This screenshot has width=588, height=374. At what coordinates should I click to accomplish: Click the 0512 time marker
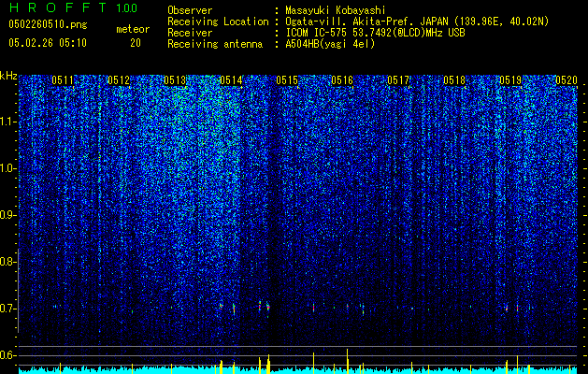point(119,80)
